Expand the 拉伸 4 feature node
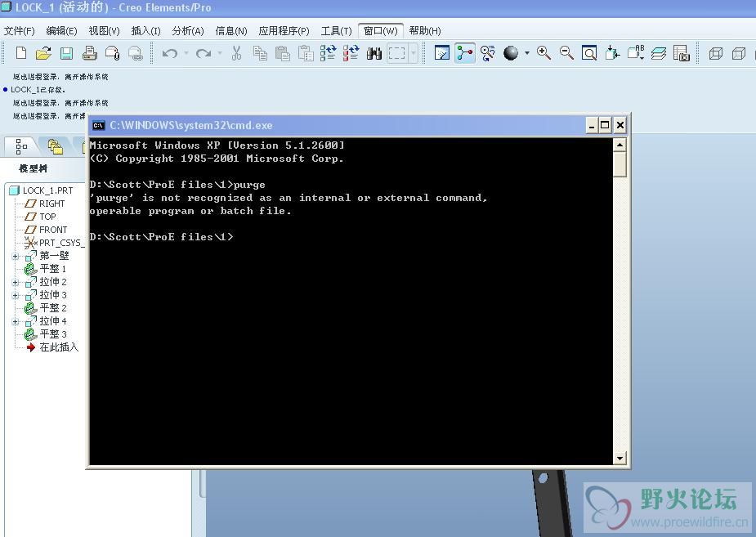Image resolution: width=756 pixels, height=537 pixels. tap(16, 321)
